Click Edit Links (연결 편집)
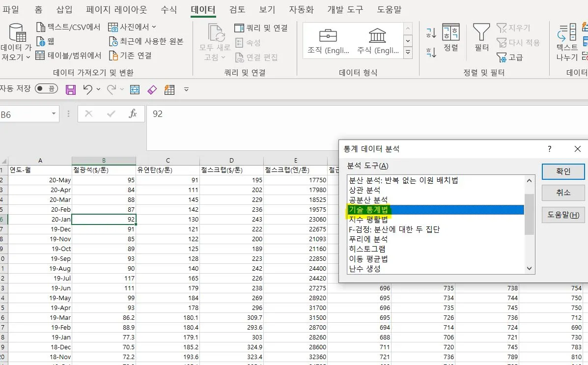 [256, 57]
